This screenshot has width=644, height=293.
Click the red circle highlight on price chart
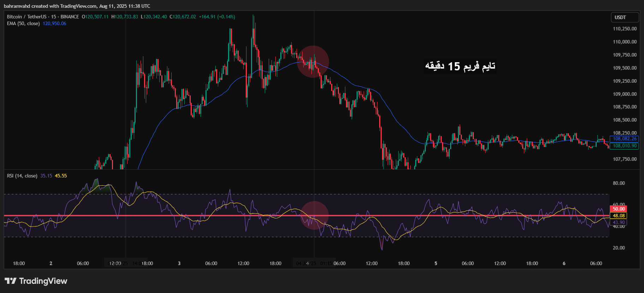tap(313, 61)
